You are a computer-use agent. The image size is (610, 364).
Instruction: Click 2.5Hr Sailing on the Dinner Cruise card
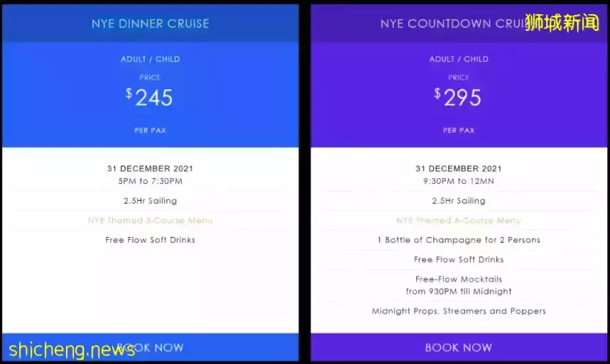150,201
